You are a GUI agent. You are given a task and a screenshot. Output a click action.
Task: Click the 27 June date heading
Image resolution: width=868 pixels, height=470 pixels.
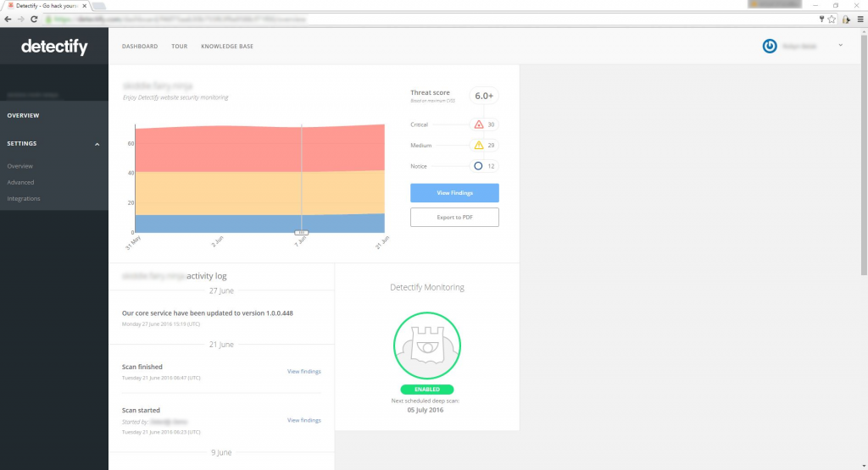coord(221,290)
